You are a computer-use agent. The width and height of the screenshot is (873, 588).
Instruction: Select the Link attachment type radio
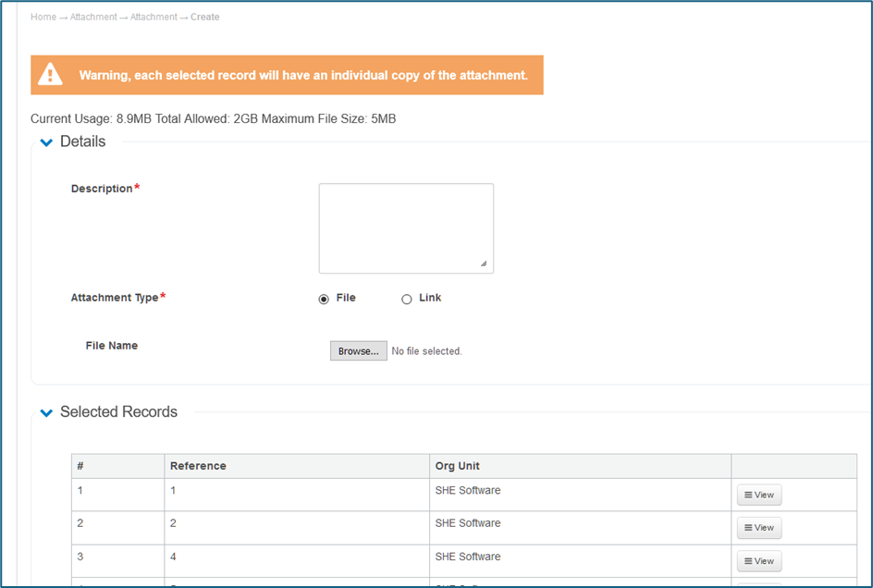pos(406,299)
